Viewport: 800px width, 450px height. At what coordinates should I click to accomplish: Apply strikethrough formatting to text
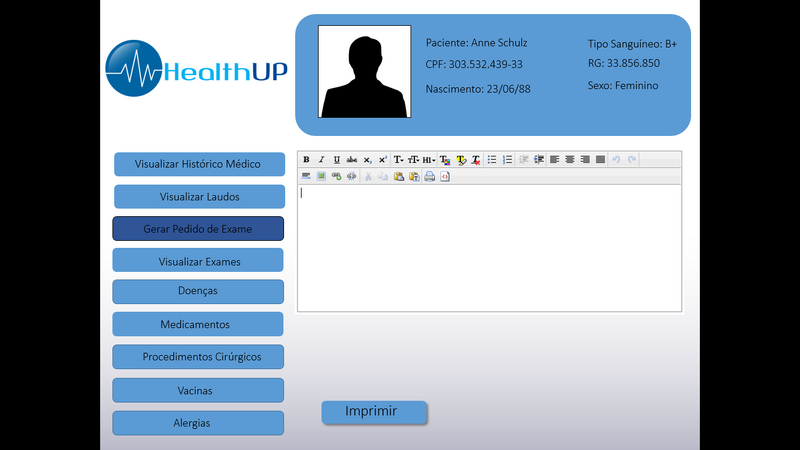(352, 160)
